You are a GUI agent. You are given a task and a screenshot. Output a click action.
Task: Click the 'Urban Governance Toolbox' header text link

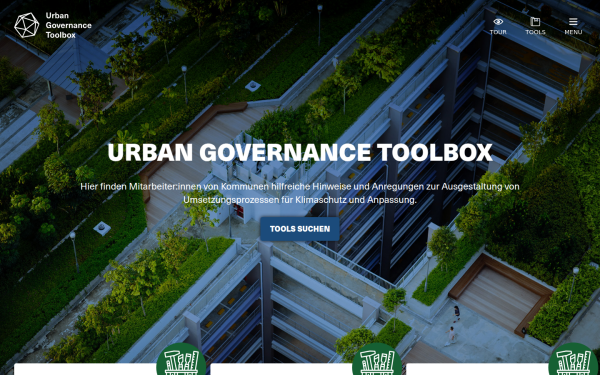click(68, 25)
